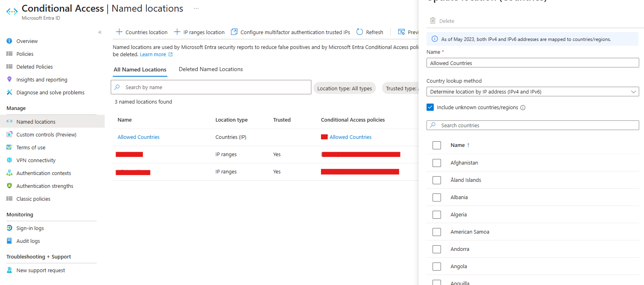The width and height of the screenshot is (644, 285).
Task: Check the Åland Islands checkbox
Action: pyautogui.click(x=437, y=180)
